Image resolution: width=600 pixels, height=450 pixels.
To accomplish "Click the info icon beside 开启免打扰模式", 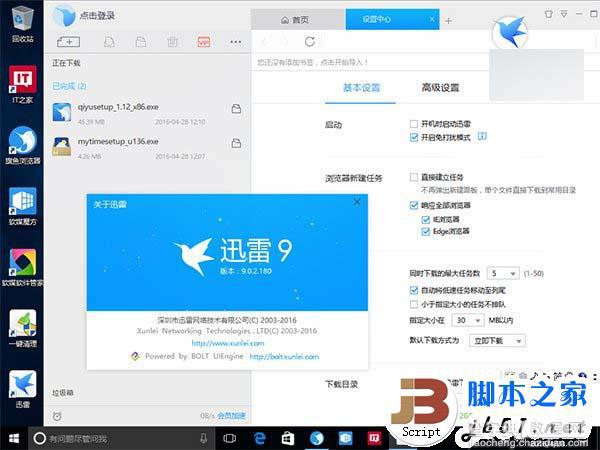I will click(x=483, y=136).
